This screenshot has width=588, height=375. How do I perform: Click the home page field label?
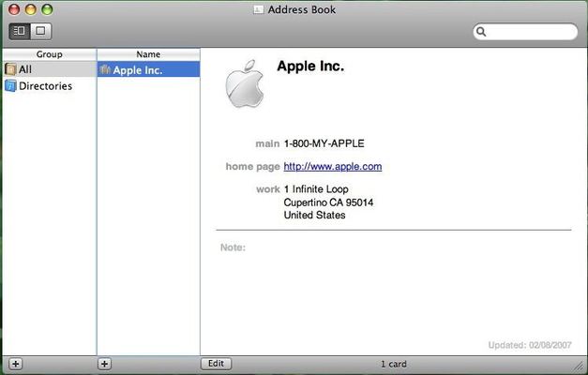pyautogui.click(x=253, y=167)
